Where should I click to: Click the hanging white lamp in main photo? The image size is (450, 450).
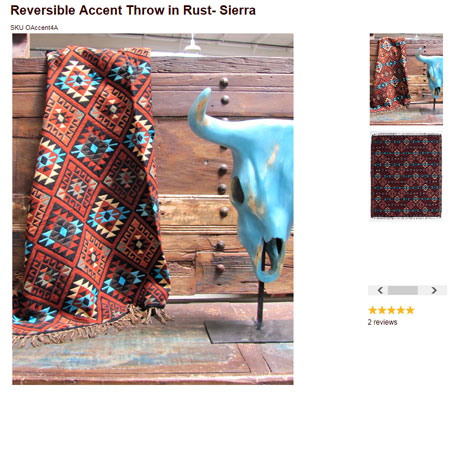[193, 43]
